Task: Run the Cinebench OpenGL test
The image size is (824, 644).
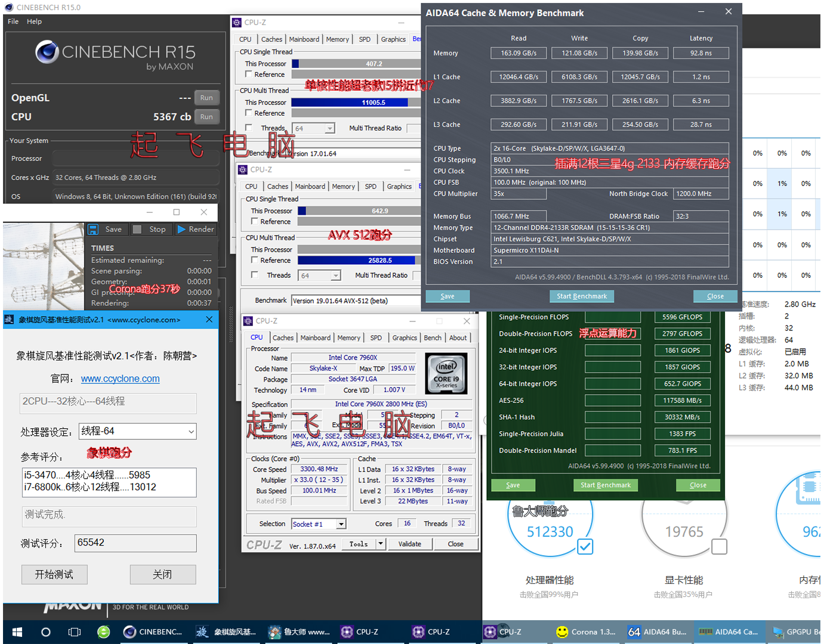Action: 206,98
